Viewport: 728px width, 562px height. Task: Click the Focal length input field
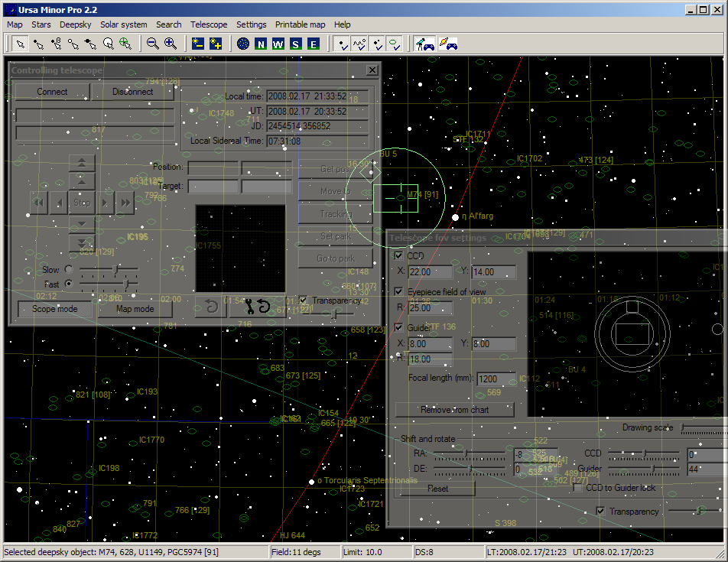tap(496, 378)
